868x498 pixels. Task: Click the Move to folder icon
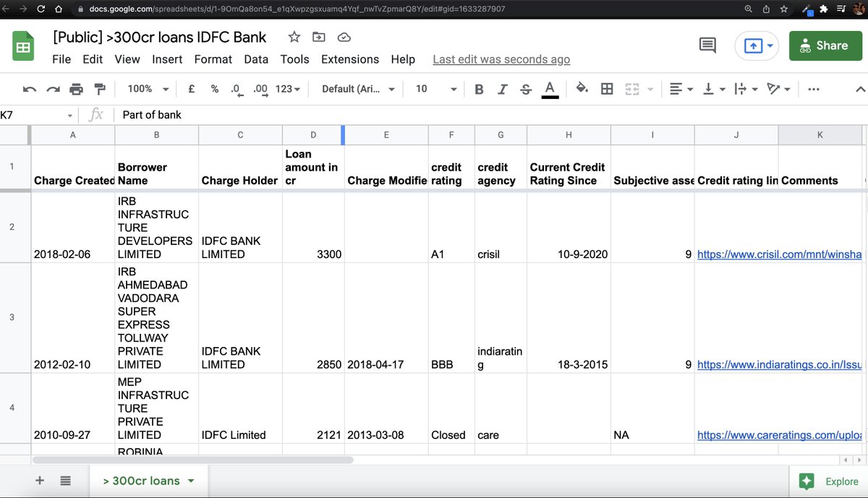319,37
